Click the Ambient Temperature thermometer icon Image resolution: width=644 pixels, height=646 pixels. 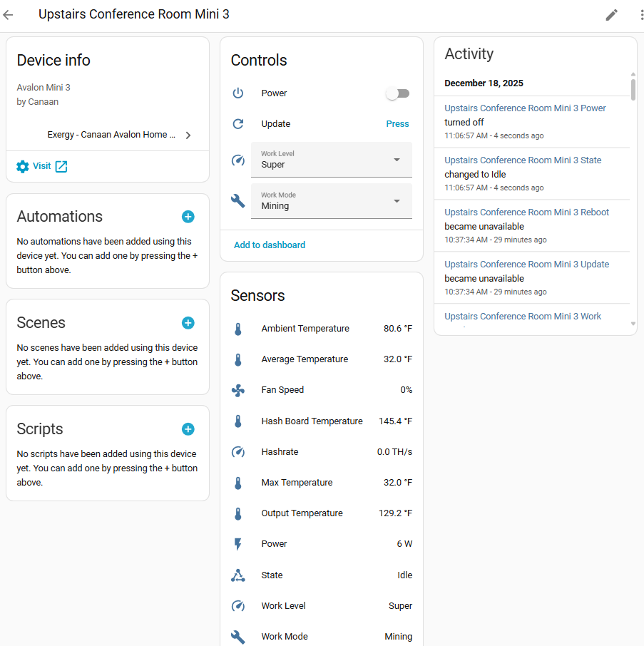point(237,329)
